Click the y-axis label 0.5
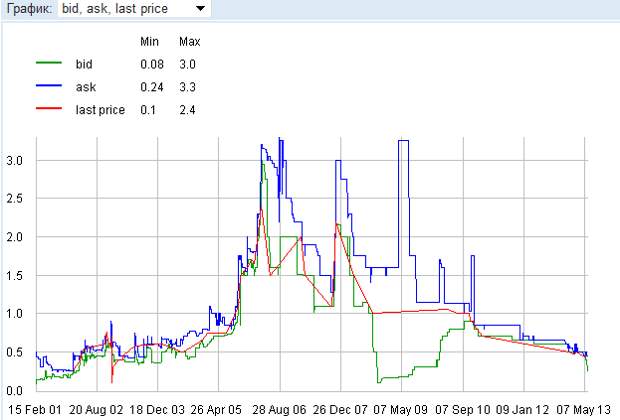The height and width of the screenshot is (420, 620). point(15,352)
